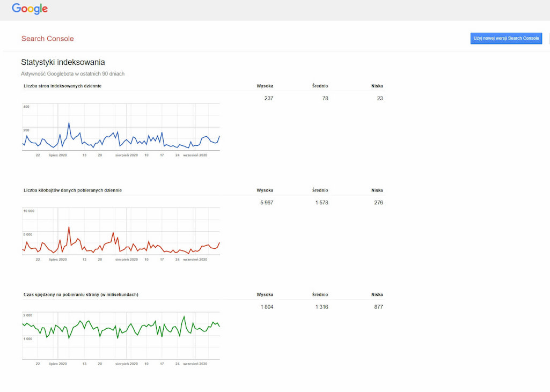This screenshot has height=392, width=550.
Task: Click the average value 1 578 kilobytes
Action: (x=321, y=203)
